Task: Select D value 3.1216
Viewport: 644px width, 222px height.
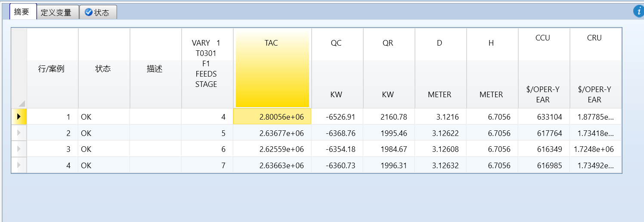Action: [x=440, y=117]
